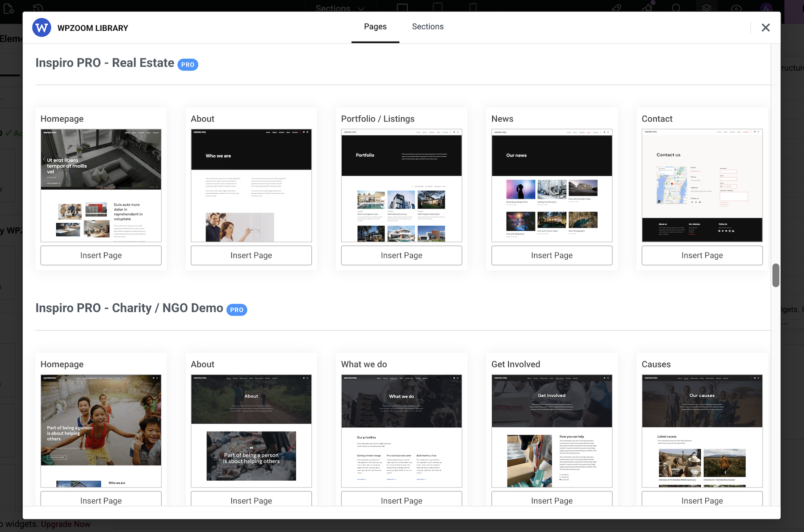Insert the Get Involved page
Image resolution: width=804 pixels, height=532 pixels.
[552, 500]
